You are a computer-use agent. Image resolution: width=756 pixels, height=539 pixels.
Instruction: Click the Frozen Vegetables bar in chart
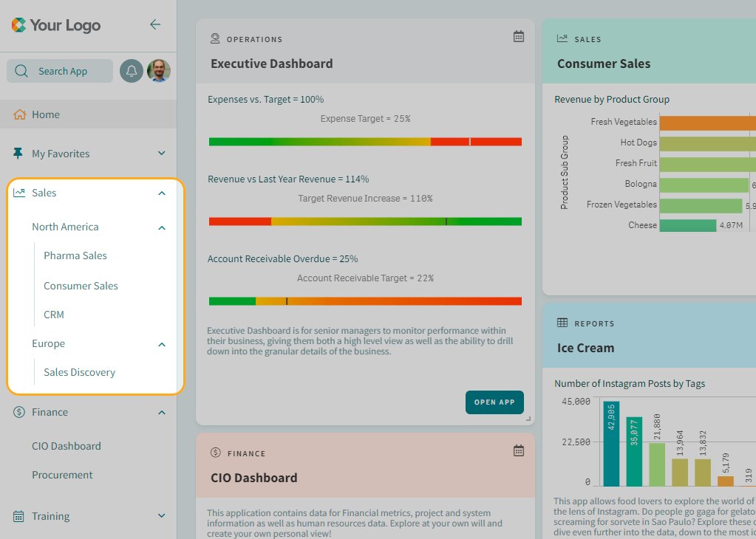701,206
